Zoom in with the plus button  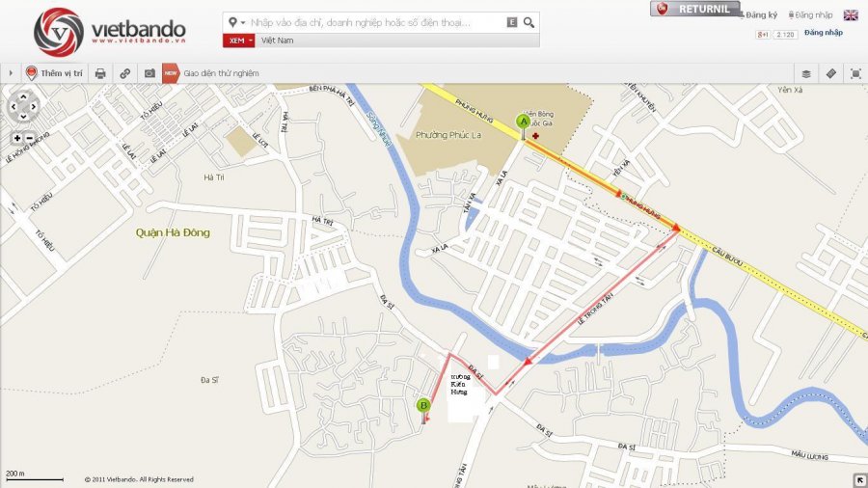pyautogui.click(x=17, y=138)
